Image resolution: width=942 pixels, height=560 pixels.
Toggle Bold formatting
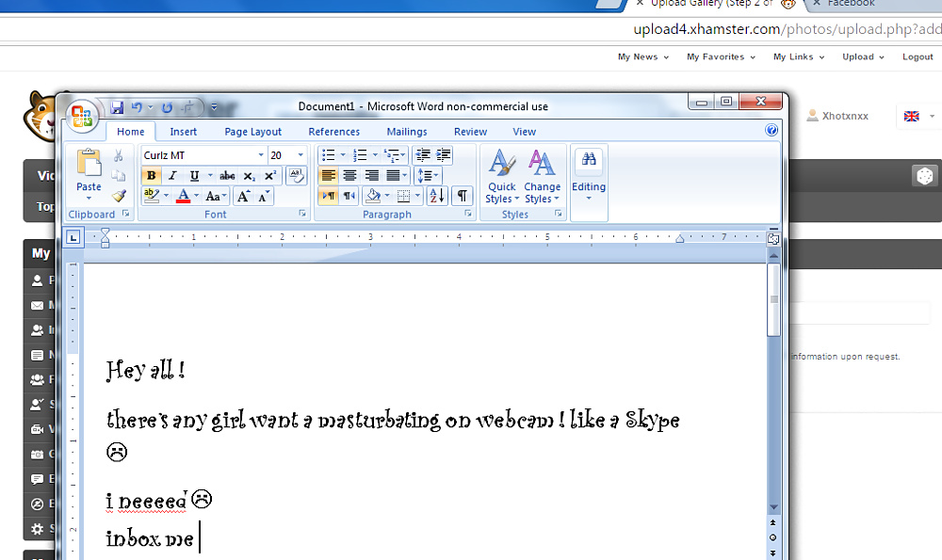click(x=152, y=176)
